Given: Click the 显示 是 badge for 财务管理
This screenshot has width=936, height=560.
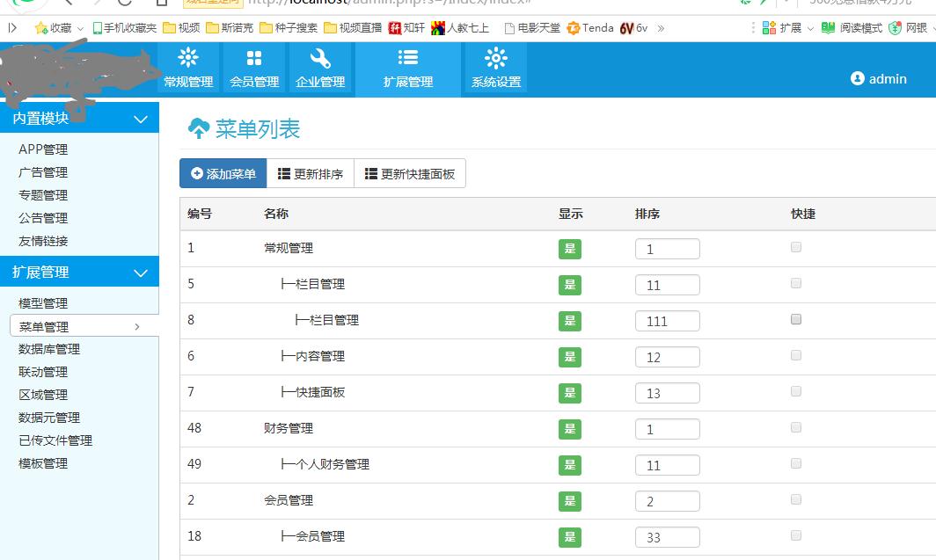Looking at the screenshot, I should point(569,429).
